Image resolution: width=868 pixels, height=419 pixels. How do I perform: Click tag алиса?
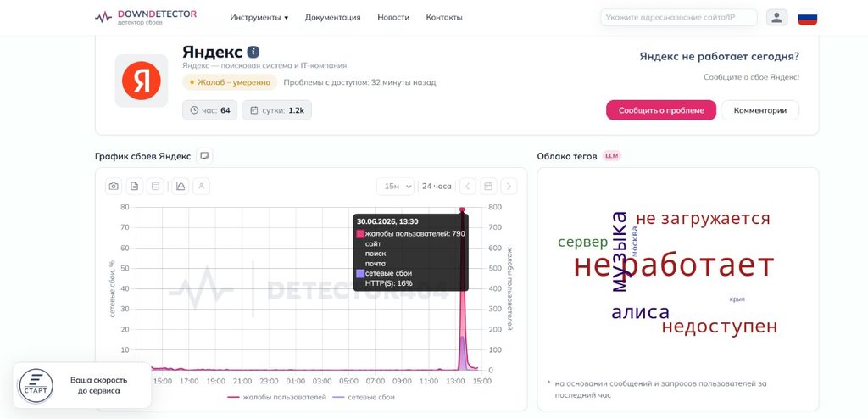click(x=641, y=312)
